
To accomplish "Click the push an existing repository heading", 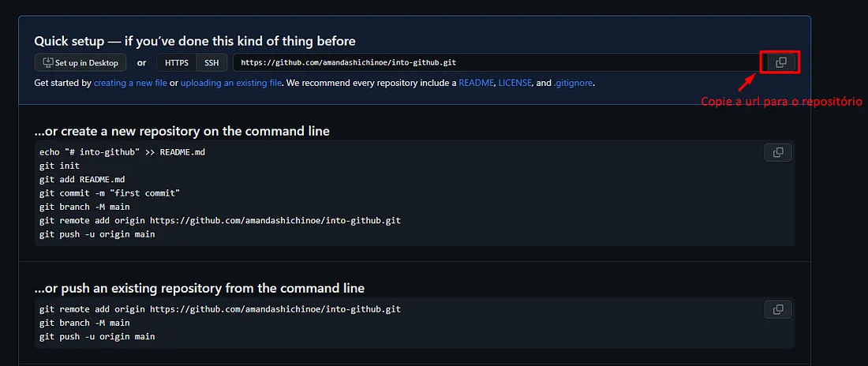I will [200, 289].
